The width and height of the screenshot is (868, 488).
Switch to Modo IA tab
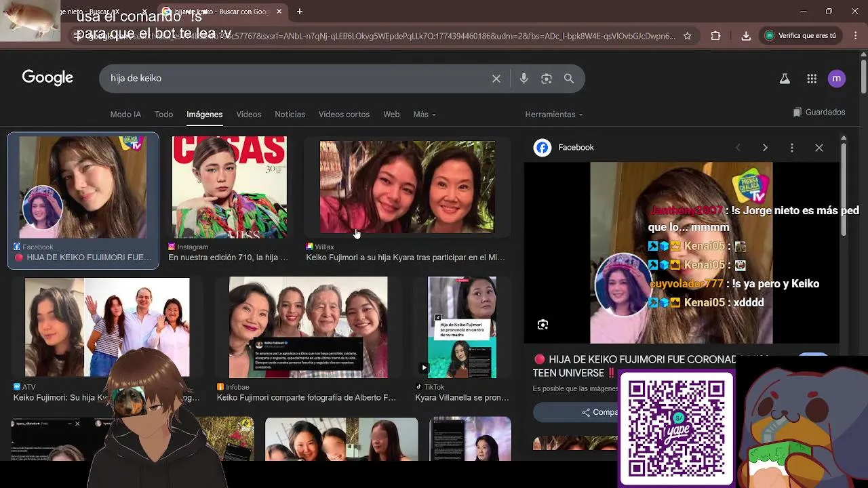pyautogui.click(x=125, y=115)
